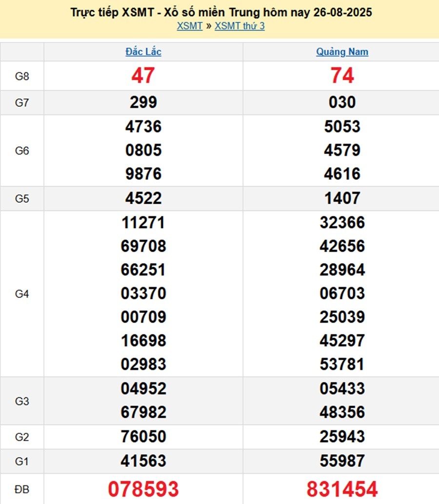Select Đắc Lắc G8 result 47
This screenshot has width=439, height=504.
pyautogui.click(x=143, y=76)
